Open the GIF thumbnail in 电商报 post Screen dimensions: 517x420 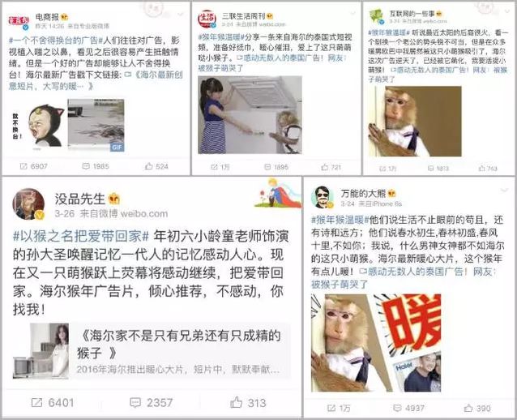click(x=96, y=125)
